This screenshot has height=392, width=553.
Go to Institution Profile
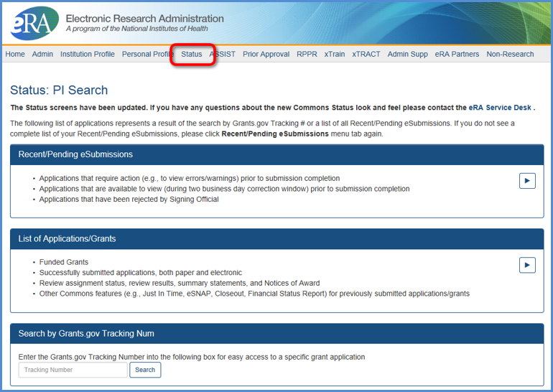pyautogui.click(x=88, y=54)
